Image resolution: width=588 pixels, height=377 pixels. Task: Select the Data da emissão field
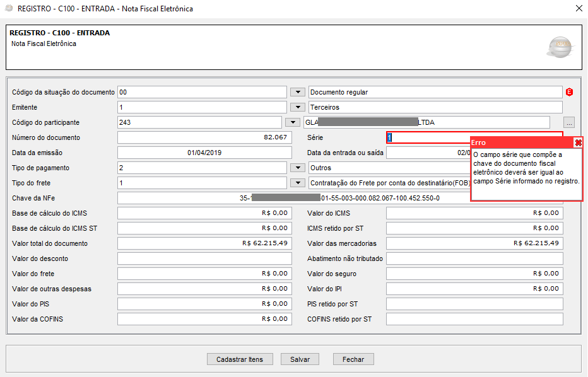coord(204,153)
